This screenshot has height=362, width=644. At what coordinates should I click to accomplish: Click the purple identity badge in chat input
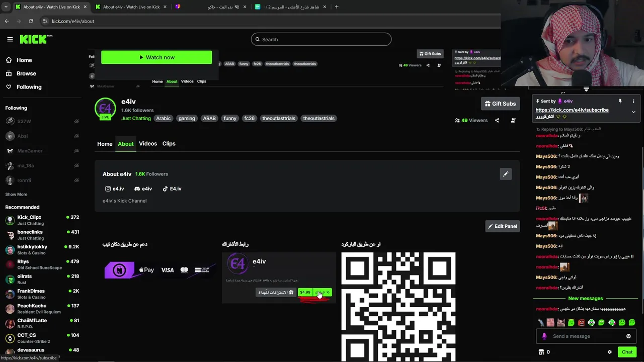tap(544, 336)
